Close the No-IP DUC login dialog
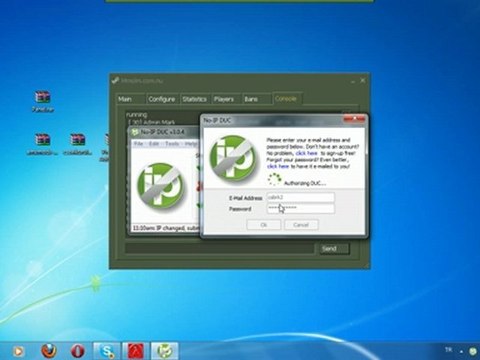Screen dimensions: 480x360 [354, 119]
